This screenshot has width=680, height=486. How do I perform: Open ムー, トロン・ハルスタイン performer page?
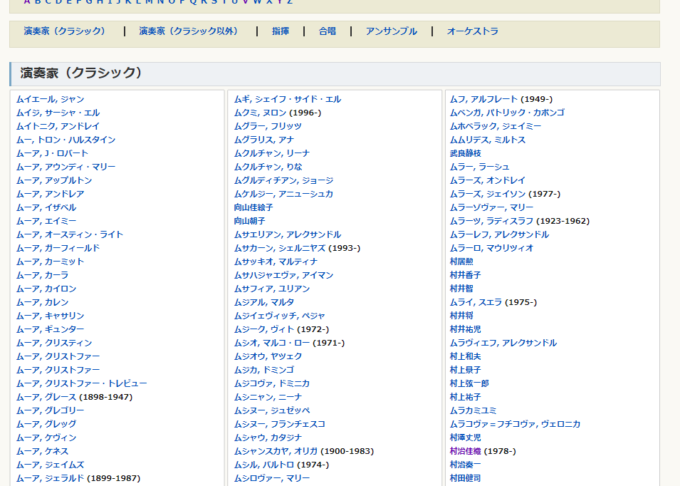66,140
